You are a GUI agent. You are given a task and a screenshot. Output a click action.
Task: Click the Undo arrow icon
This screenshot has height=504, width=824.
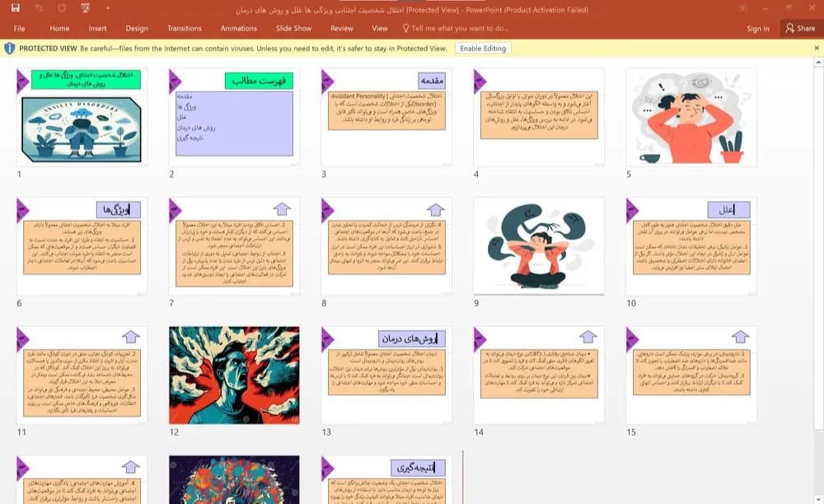tap(39, 8)
